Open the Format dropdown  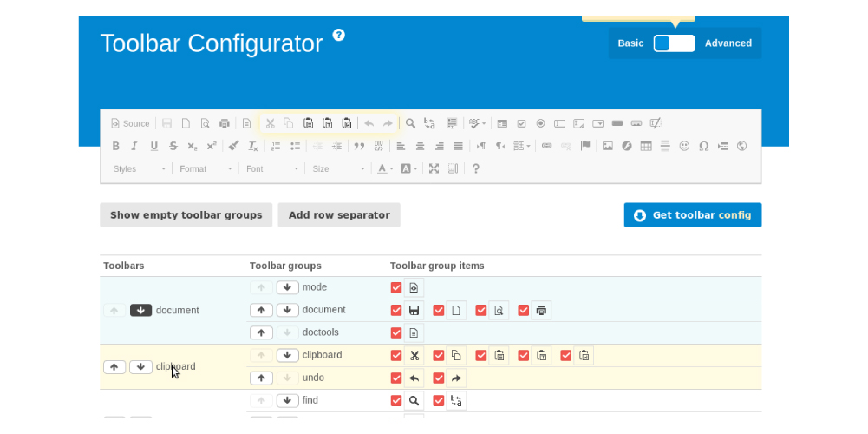point(206,168)
